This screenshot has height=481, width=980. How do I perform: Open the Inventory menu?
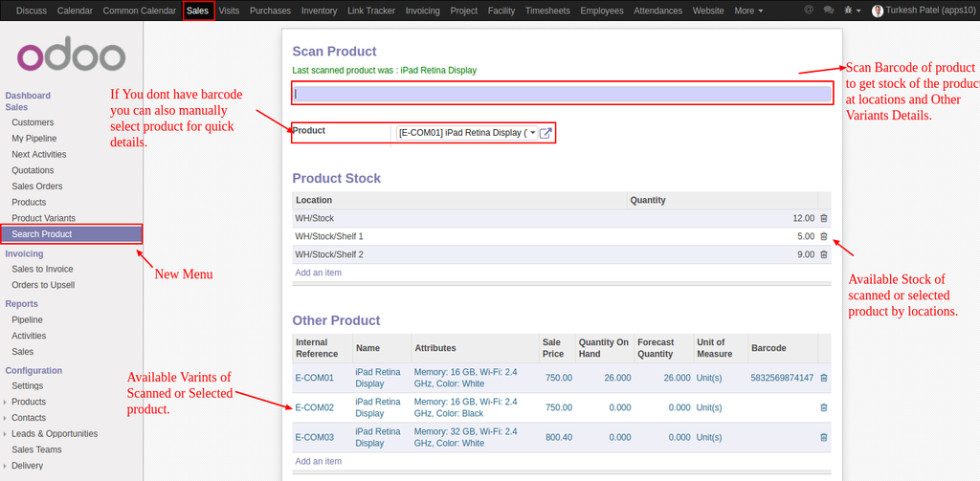click(319, 11)
